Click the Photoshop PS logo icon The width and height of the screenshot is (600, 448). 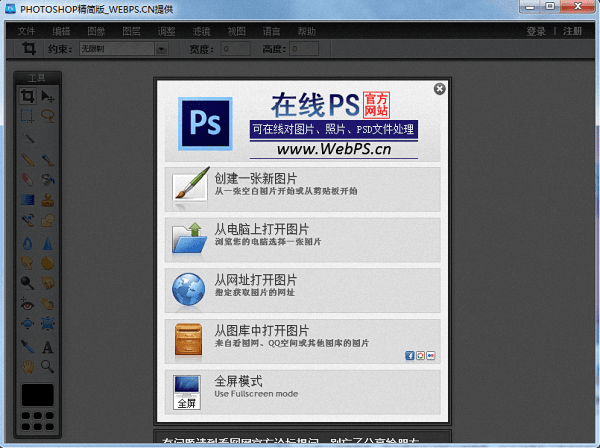205,124
